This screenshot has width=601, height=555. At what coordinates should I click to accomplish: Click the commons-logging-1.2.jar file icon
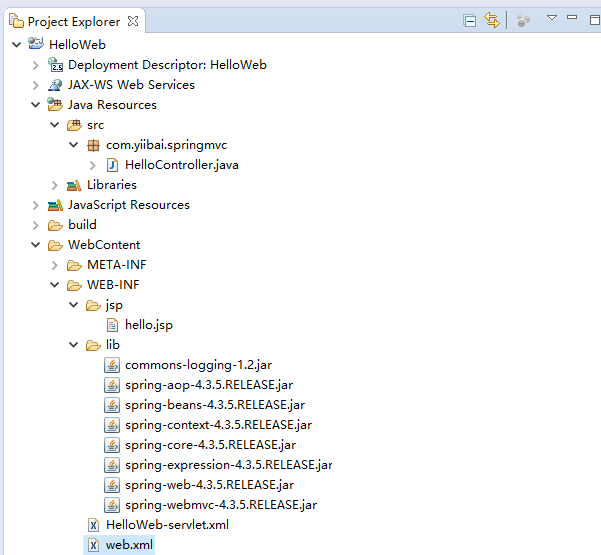[112, 365]
